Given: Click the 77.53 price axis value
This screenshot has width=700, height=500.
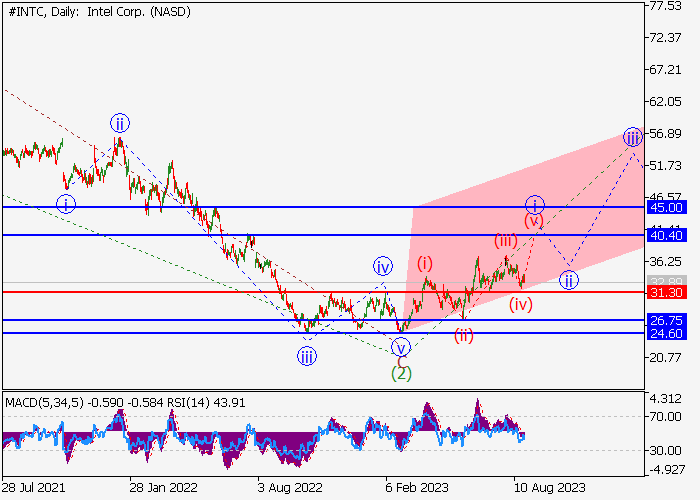Looking at the screenshot, I should tap(666, 6).
